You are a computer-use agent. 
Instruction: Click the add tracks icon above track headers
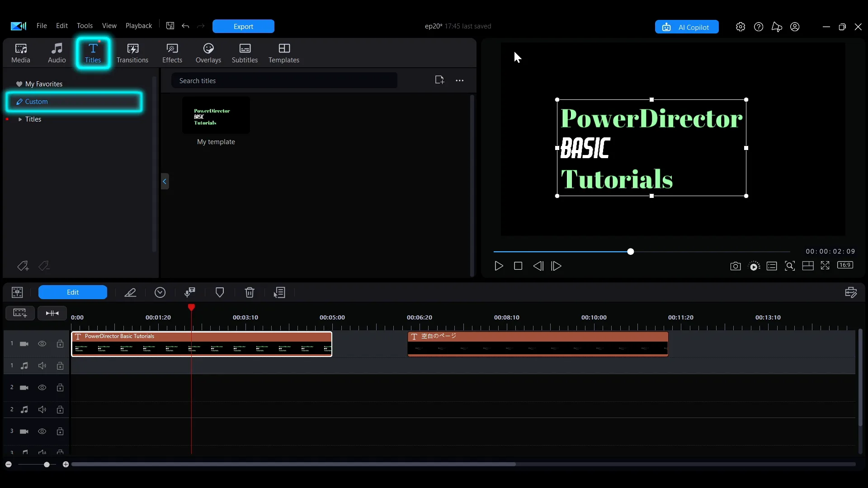(x=20, y=313)
